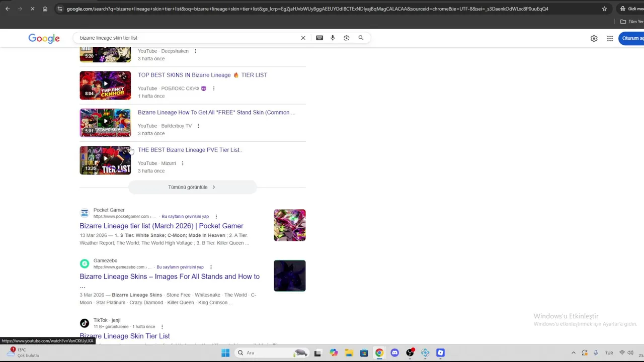Viewport: 644px width, 362px height.
Task: Open Pocket Gamer Bizarre Lineage tier list result
Action: pyautogui.click(x=161, y=226)
